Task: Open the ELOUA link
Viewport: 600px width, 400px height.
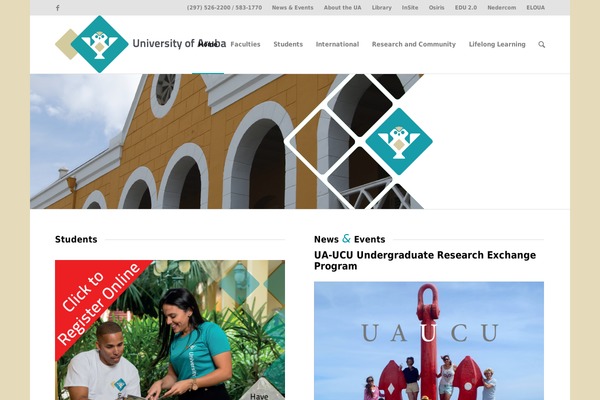Action: point(535,8)
